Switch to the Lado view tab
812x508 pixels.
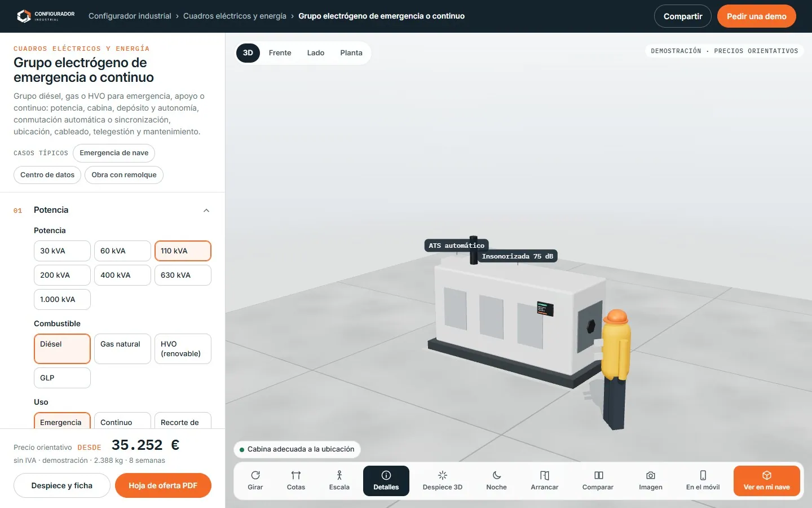click(316, 53)
